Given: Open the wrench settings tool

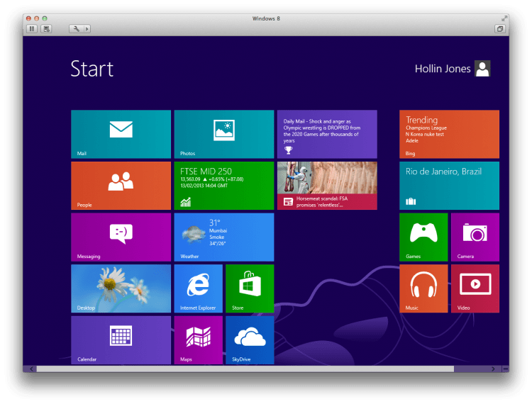Looking at the screenshot, I should (77, 29).
